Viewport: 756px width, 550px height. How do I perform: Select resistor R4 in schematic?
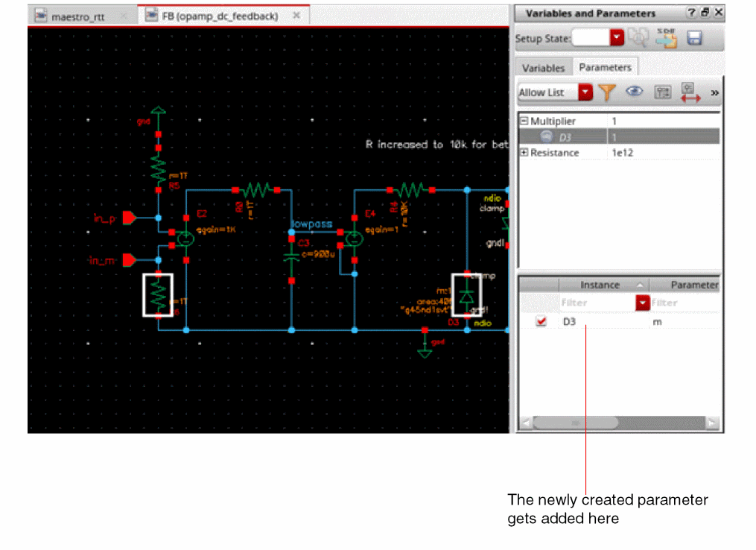click(411, 189)
